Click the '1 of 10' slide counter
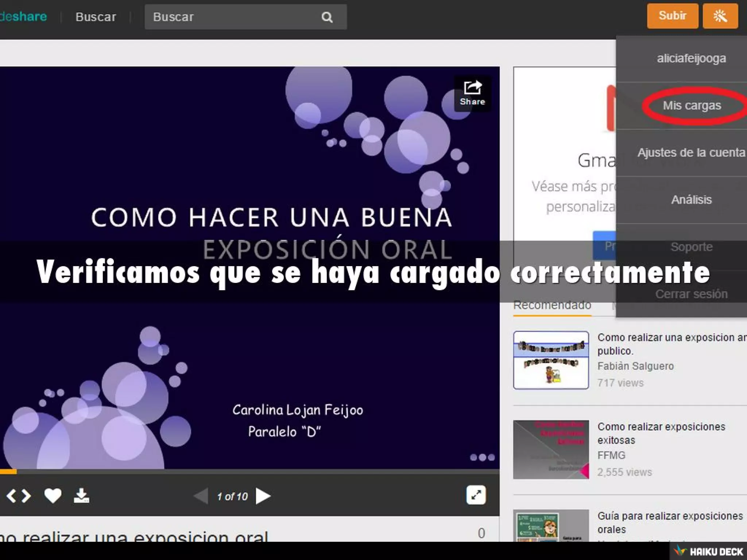This screenshot has height=560, width=747. click(232, 497)
